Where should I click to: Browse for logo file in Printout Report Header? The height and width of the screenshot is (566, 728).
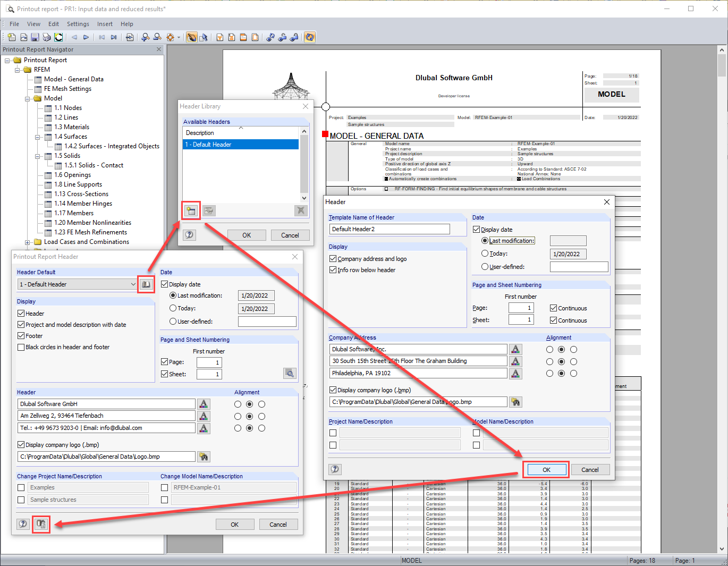[x=204, y=457]
